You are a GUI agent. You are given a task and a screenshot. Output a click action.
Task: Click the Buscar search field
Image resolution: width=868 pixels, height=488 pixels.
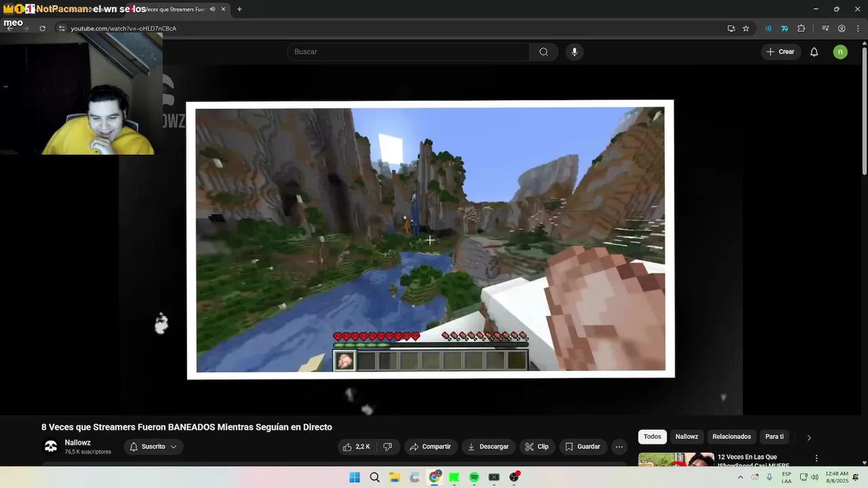tap(408, 52)
